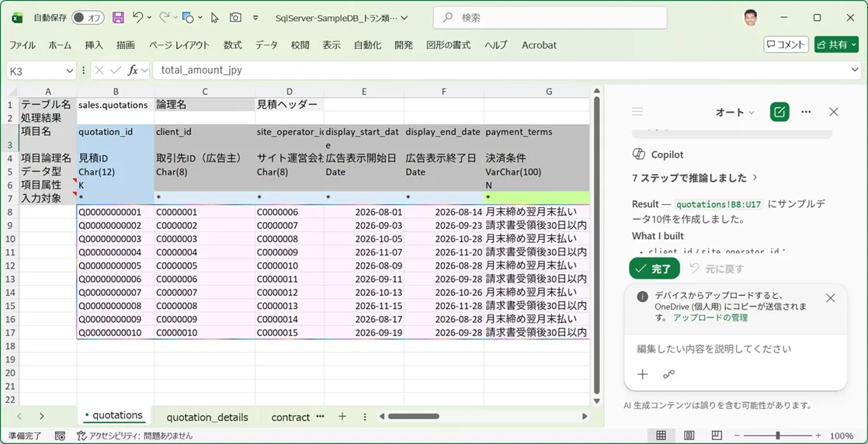Open the 自動化 ribbon tab
This screenshot has height=444, width=868.
(x=367, y=45)
